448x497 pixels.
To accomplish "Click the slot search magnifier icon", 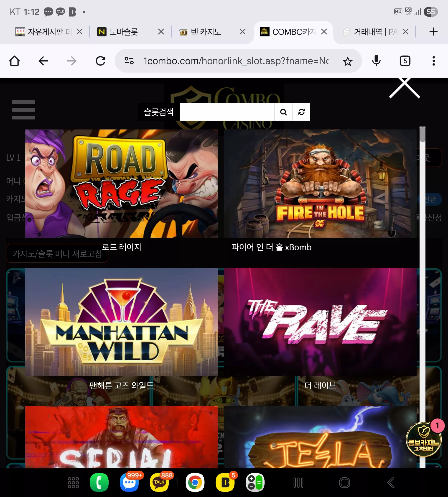I will pyautogui.click(x=283, y=112).
